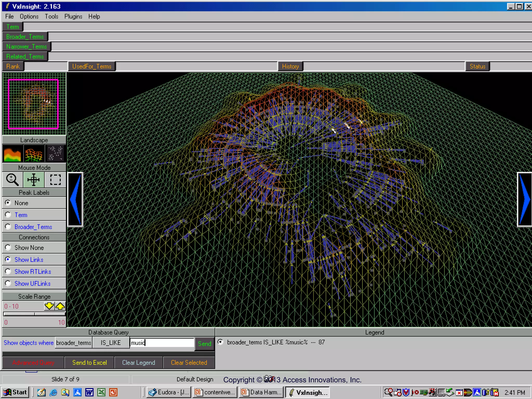
Task: Select the pan crosshair mouse mode
Action: (x=34, y=180)
